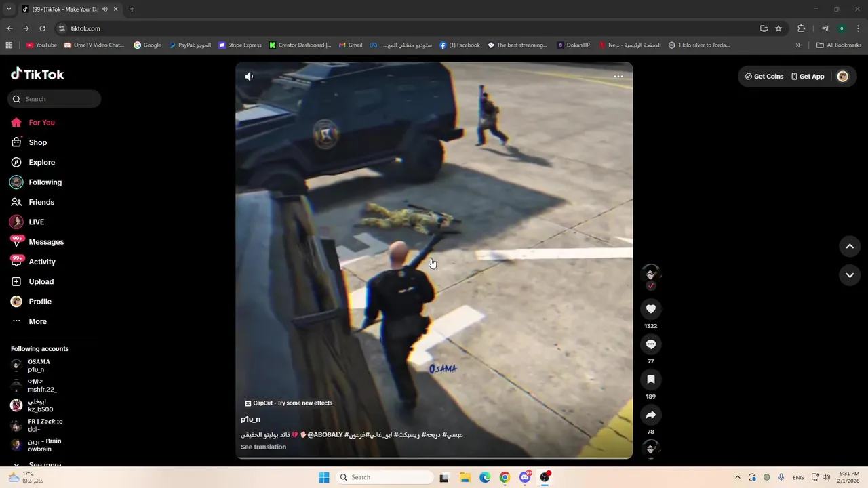868x488 pixels.
Task: Click the Get App button
Action: pos(807,77)
